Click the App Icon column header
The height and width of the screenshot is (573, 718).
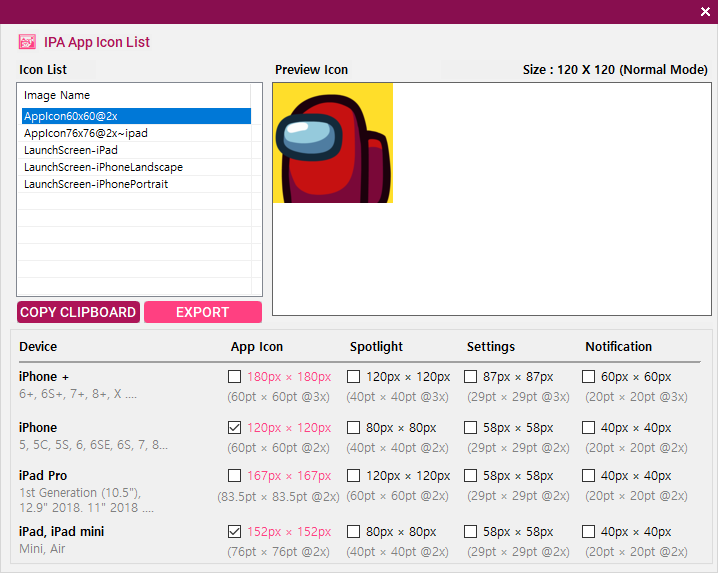point(257,346)
